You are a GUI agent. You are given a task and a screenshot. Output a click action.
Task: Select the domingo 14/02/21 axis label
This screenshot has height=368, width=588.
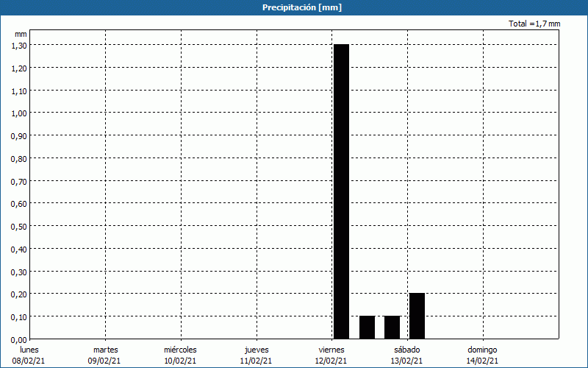click(483, 355)
